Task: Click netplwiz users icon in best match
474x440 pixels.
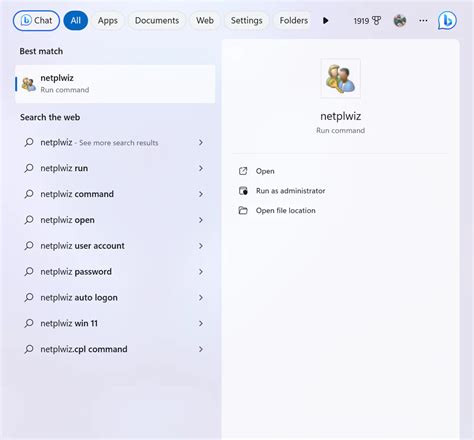Action: [29, 84]
